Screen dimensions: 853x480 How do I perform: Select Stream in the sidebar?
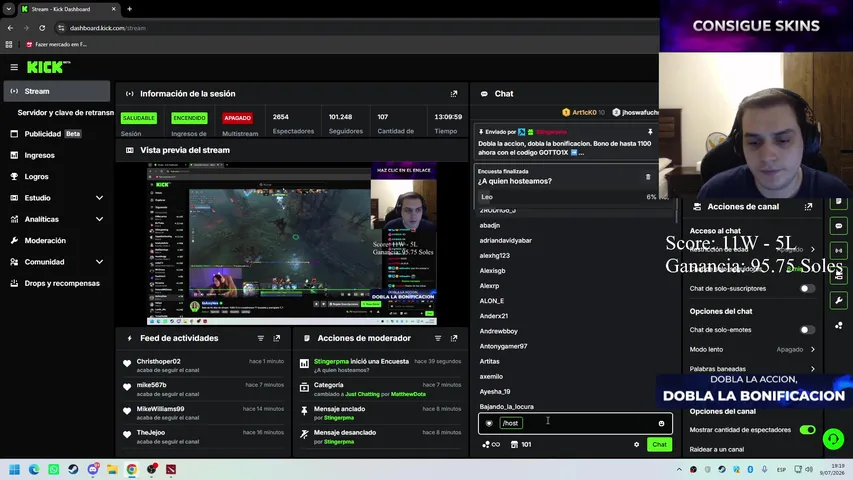(x=57, y=91)
